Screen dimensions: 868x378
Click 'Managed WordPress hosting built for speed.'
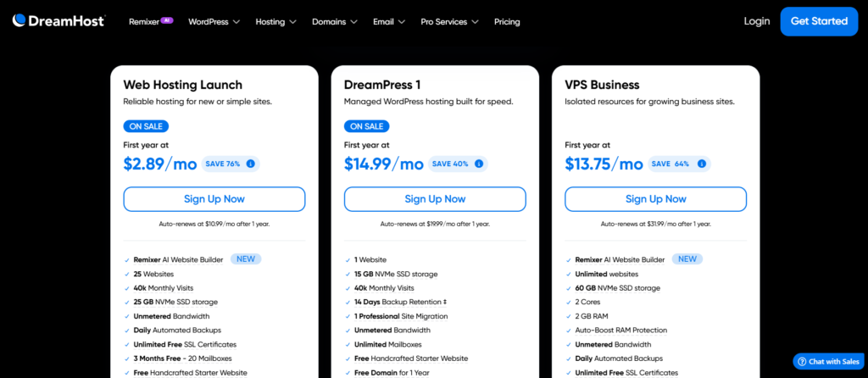tap(428, 102)
